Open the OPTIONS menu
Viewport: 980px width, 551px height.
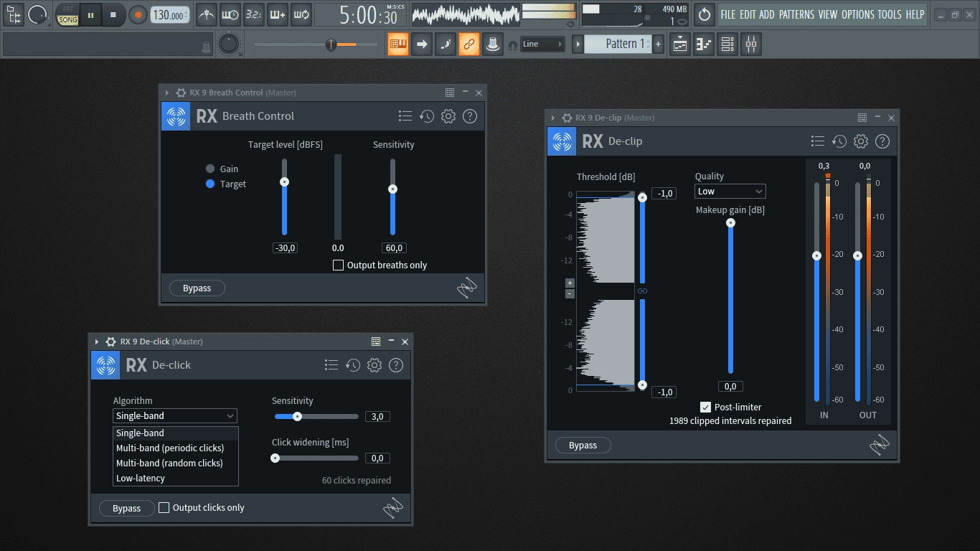[x=858, y=14]
